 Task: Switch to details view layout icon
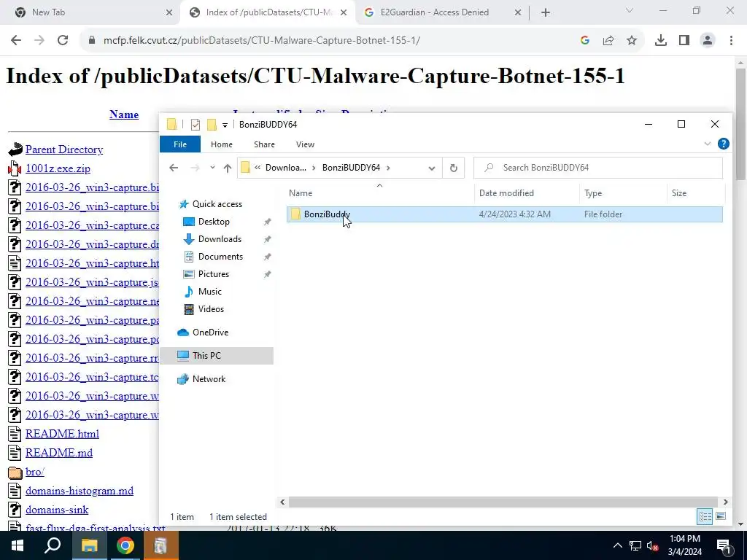tap(705, 517)
